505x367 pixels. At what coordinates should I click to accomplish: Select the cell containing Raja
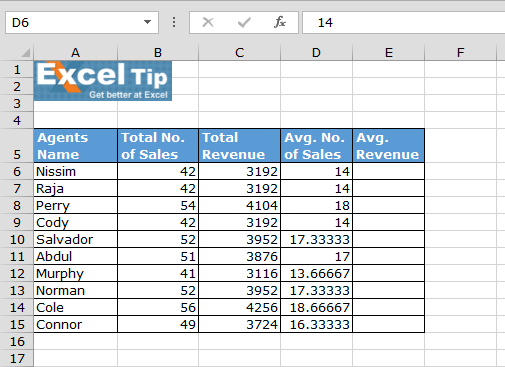click(76, 188)
